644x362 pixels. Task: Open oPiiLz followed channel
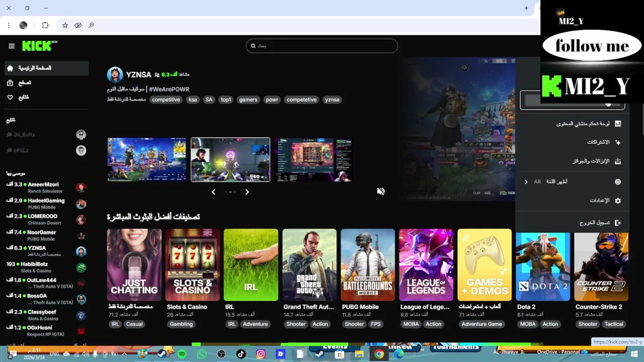coord(46,150)
